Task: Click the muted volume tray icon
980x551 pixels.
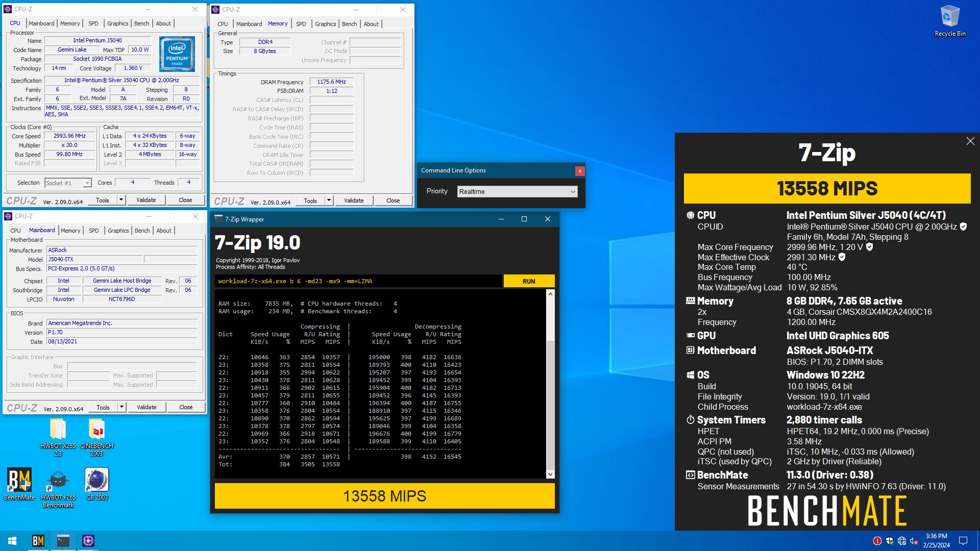Action: coord(914,541)
